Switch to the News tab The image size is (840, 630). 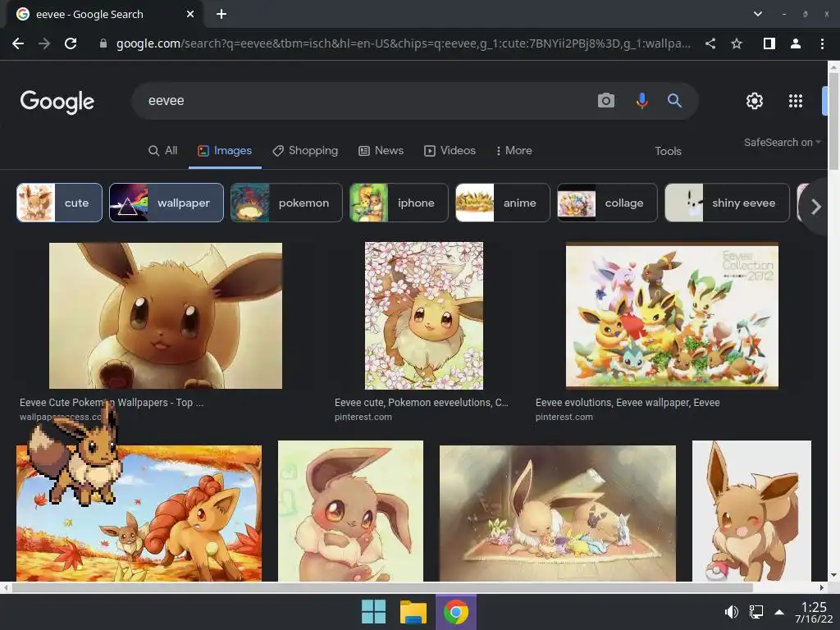(x=381, y=151)
